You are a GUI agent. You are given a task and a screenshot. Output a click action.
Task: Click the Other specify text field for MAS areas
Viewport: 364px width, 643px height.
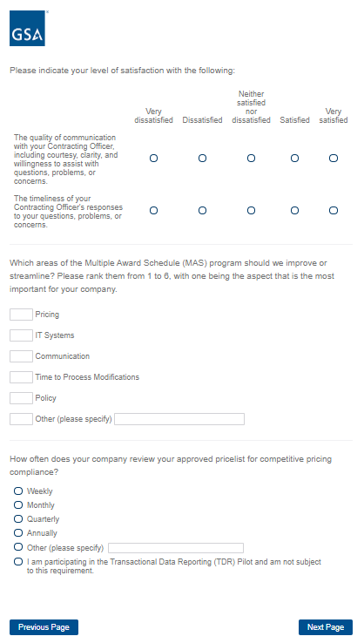[x=179, y=419]
